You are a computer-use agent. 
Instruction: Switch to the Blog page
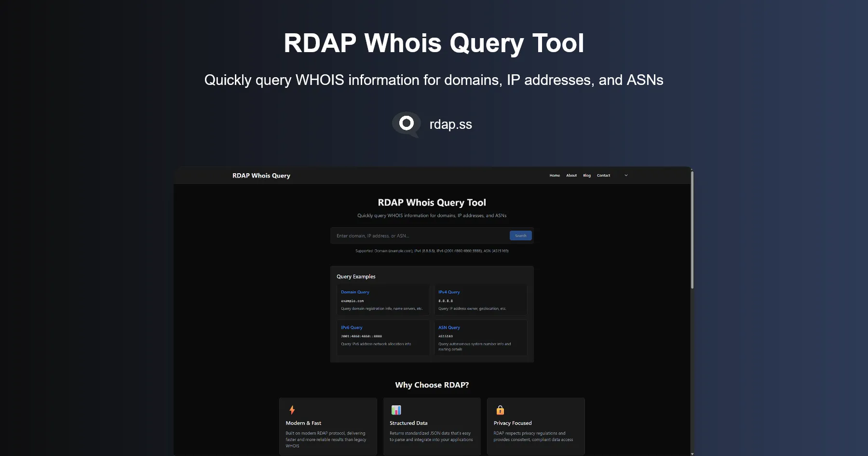tap(586, 175)
